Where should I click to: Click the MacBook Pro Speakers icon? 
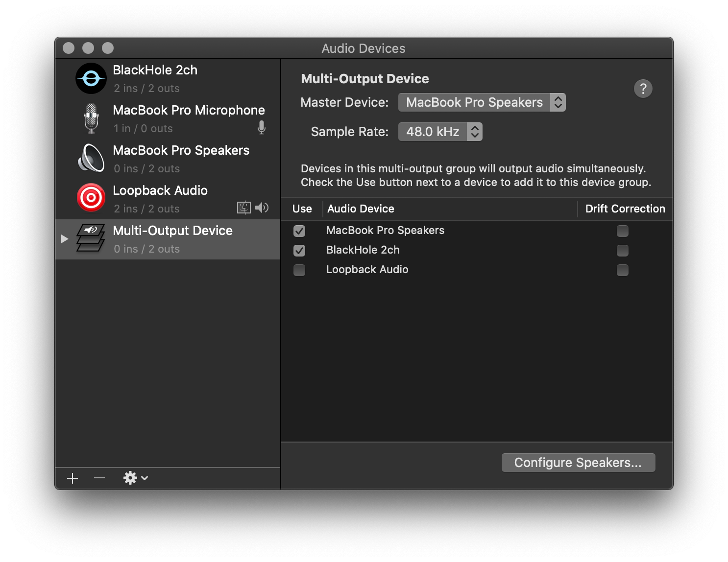[91, 159]
